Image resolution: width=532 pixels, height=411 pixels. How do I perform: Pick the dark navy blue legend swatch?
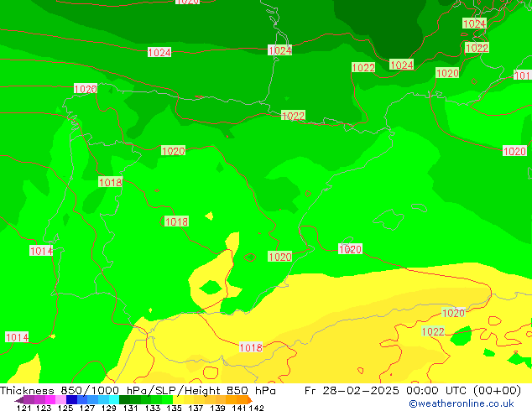[71, 400]
